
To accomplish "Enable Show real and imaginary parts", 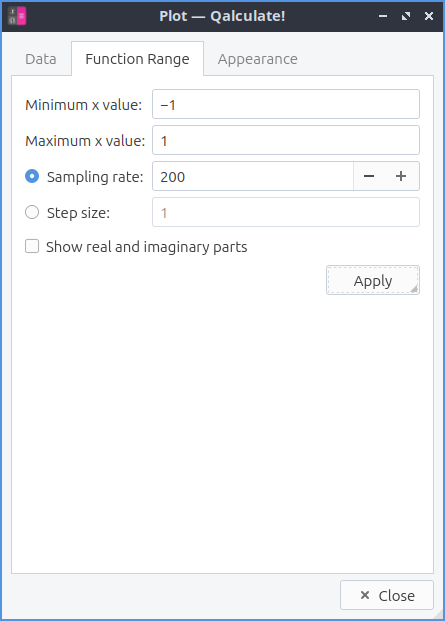I will coord(32,246).
